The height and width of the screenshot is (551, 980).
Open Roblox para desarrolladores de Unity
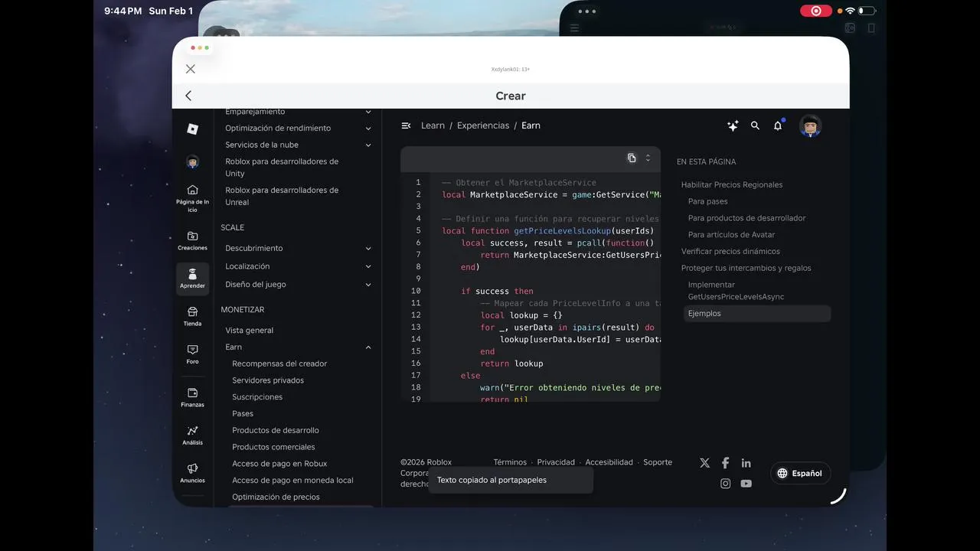tap(282, 168)
